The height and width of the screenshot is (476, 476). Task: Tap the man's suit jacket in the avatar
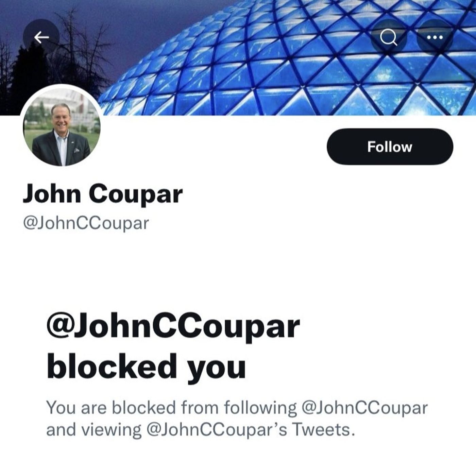pos(61,150)
